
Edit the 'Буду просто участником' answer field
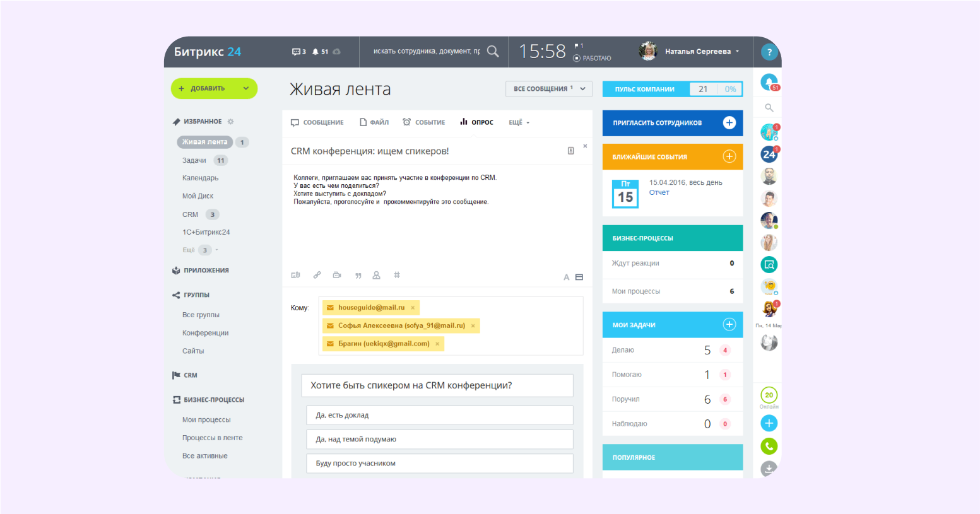coord(440,463)
